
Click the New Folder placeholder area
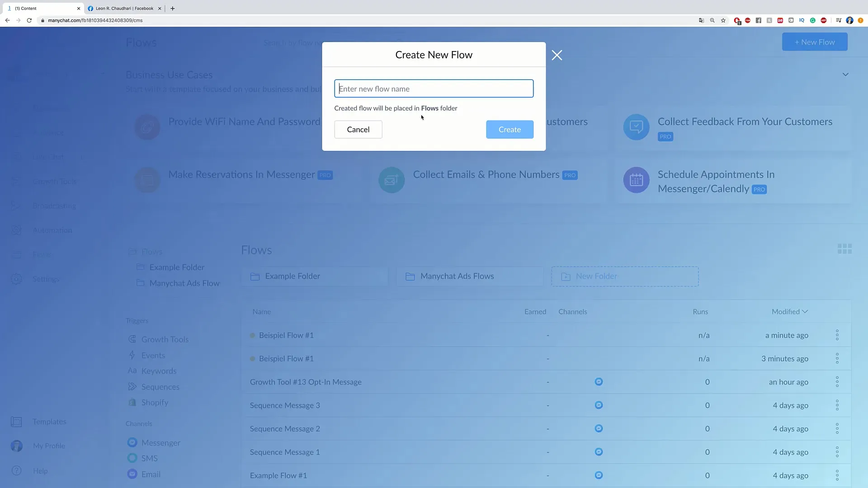click(624, 276)
